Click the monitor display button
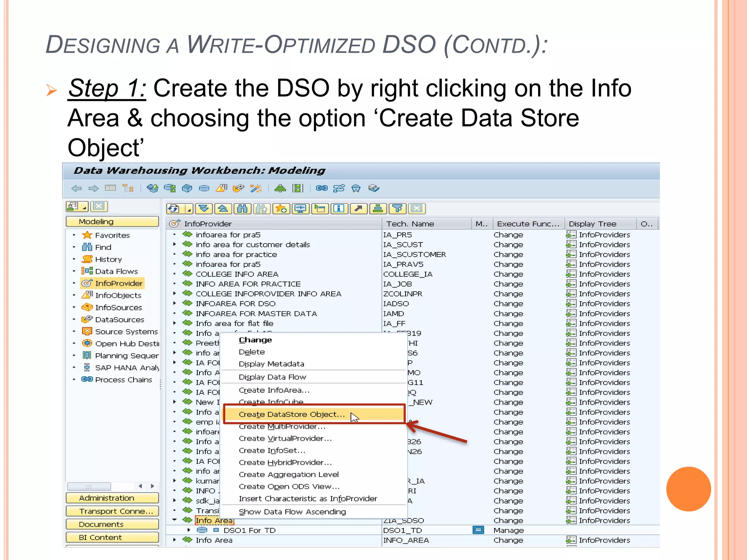Screen dimensions: 747x560 click(x=301, y=209)
